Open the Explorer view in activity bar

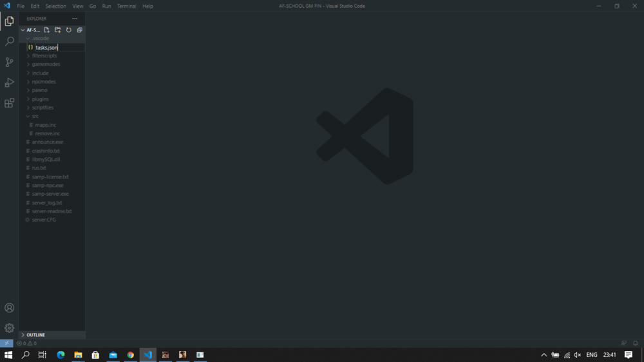tap(9, 21)
